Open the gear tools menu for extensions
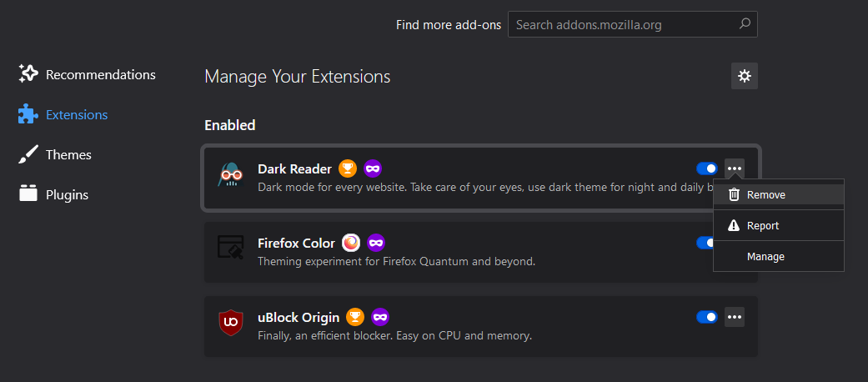The height and width of the screenshot is (382, 868). click(x=745, y=76)
